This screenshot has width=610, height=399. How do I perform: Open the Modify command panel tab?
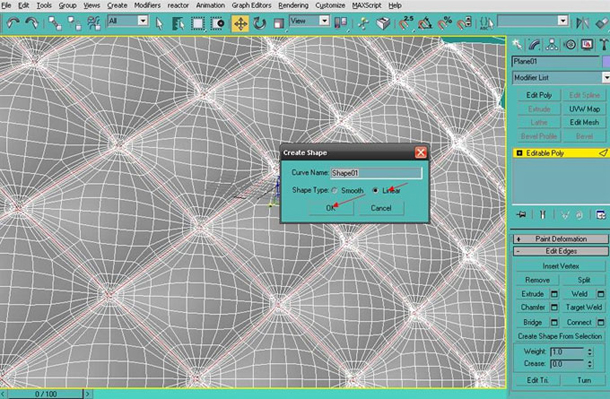click(535, 45)
